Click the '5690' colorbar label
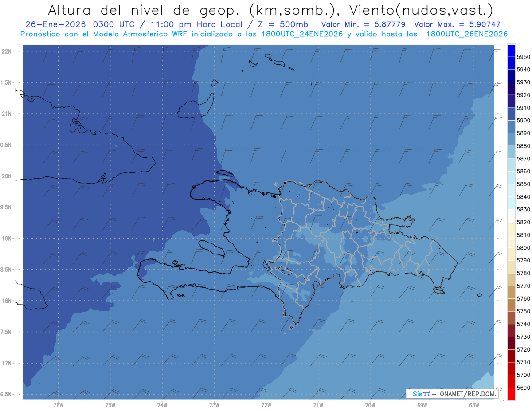532x411 pixels. pyautogui.click(x=524, y=388)
